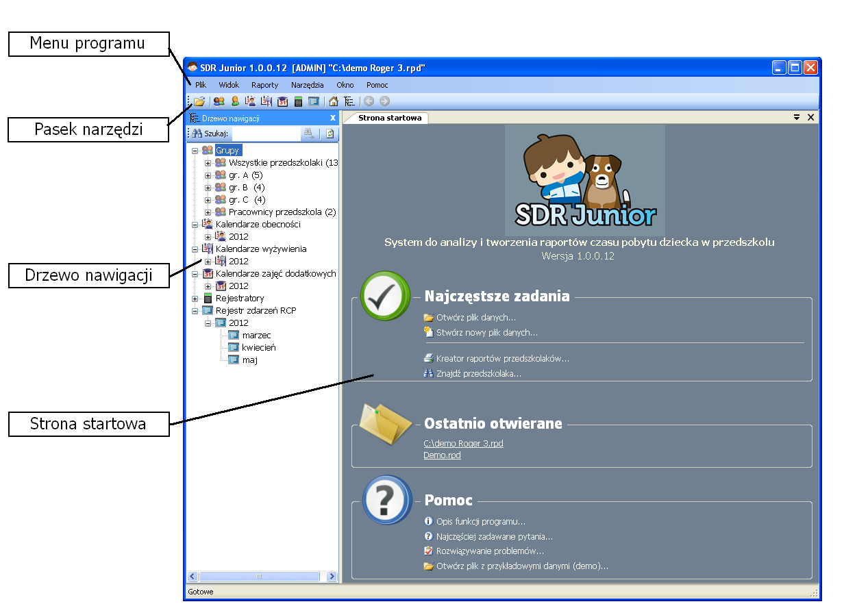Expand the Rejestratory node

[195, 299]
